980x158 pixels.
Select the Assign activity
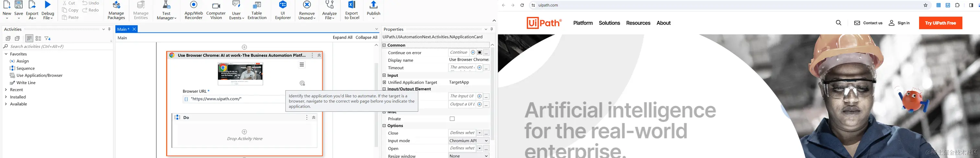click(x=22, y=61)
